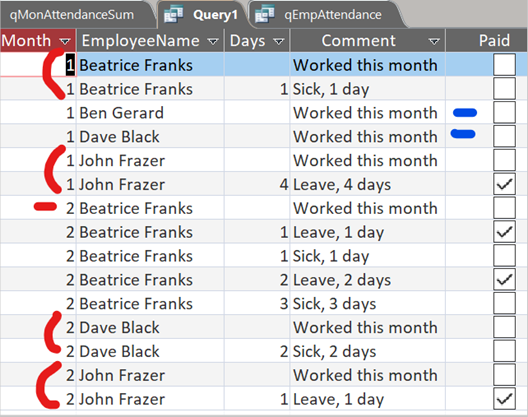
Task: Switch to the qMonAttendanceSum tab
Action: (72, 15)
